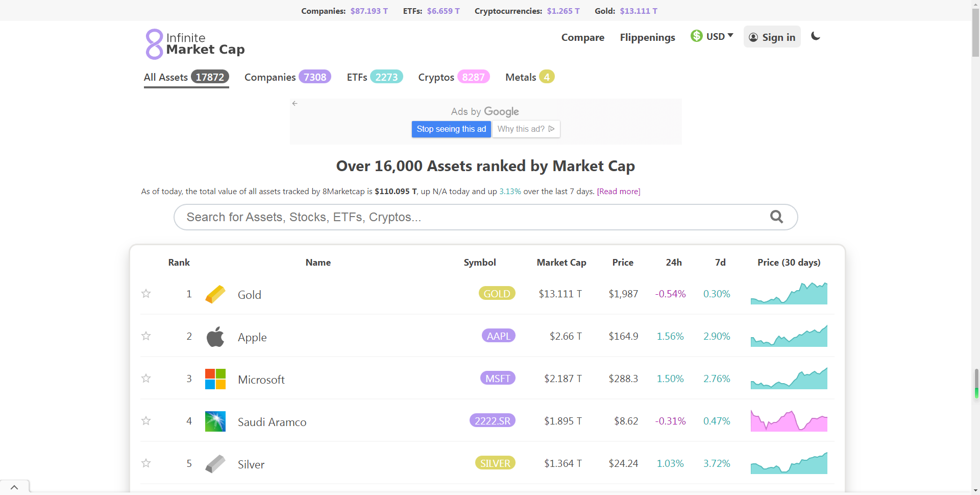Open the Flippenings page link

(x=647, y=37)
